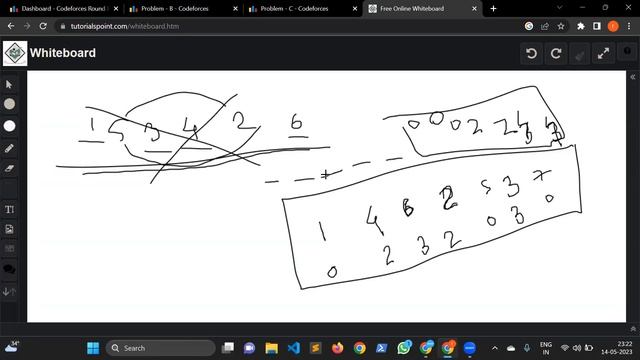This screenshot has width=640, height=360.
Task: Open Sublime Text from taskbar
Action: coord(316,348)
